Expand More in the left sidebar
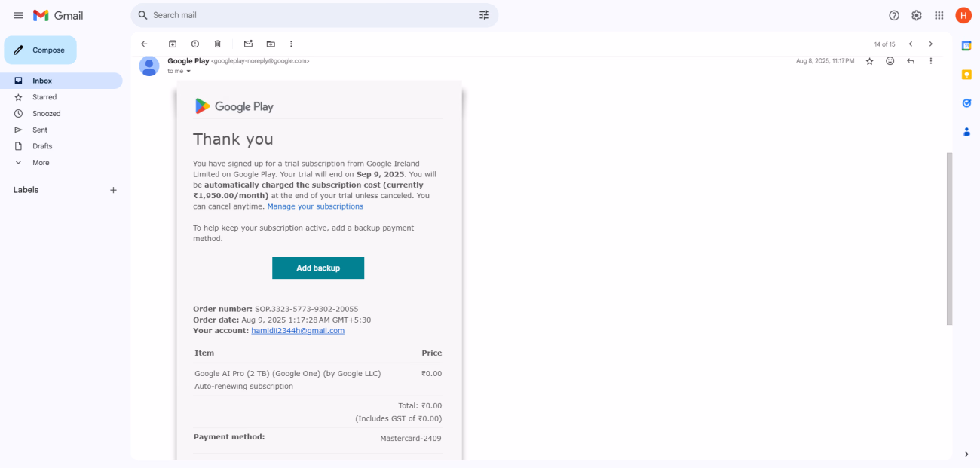This screenshot has height=468, width=980. 41,163
